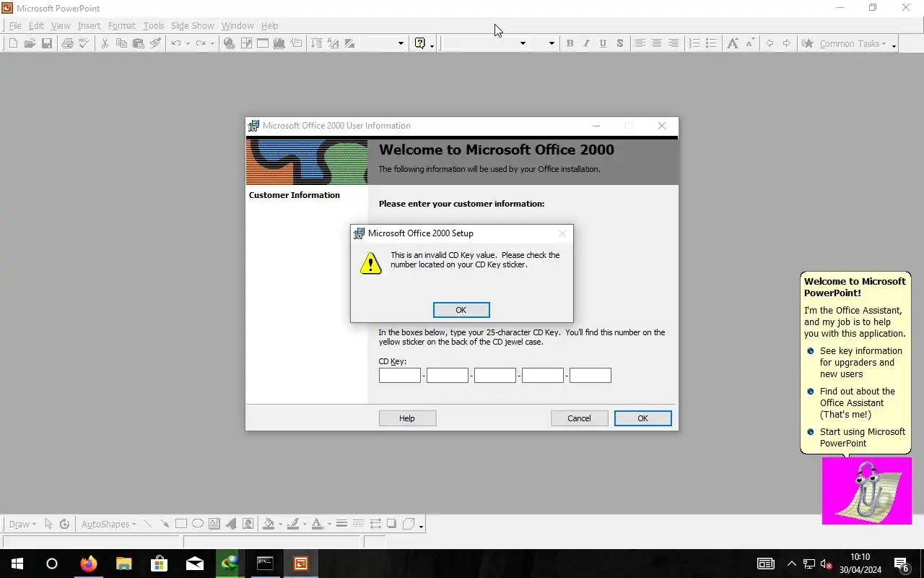Click the Insert Hyperlink globe icon
Screen dimensions: 924x578
229,43
